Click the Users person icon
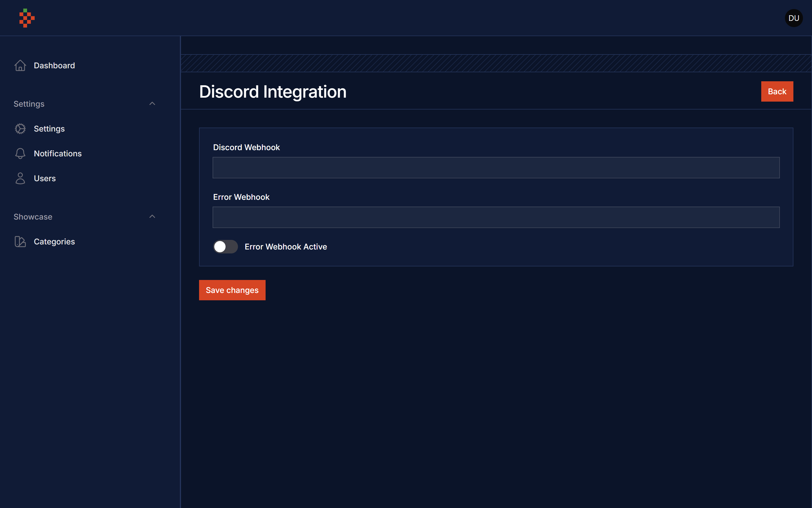Image resolution: width=812 pixels, height=508 pixels. pos(20,178)
